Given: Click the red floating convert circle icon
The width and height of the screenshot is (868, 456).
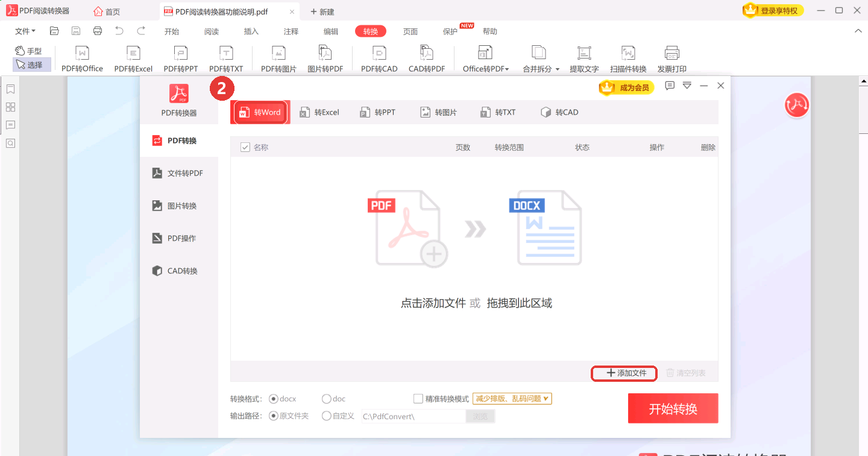Looking at the screenshot, I should pyautogui.click(x=797, y=105).
